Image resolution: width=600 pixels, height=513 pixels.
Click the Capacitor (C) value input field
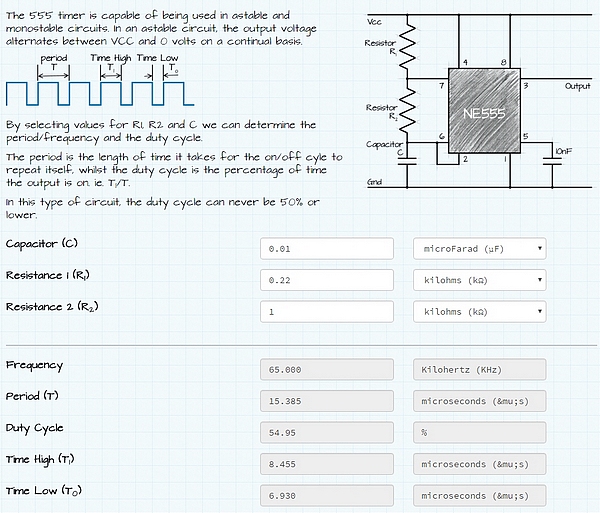click(327, 249)
